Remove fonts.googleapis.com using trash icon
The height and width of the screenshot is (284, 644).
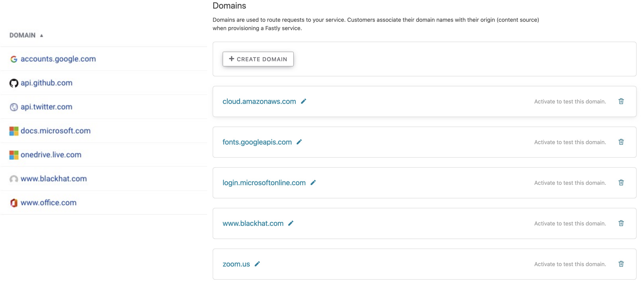click(621, 142)
